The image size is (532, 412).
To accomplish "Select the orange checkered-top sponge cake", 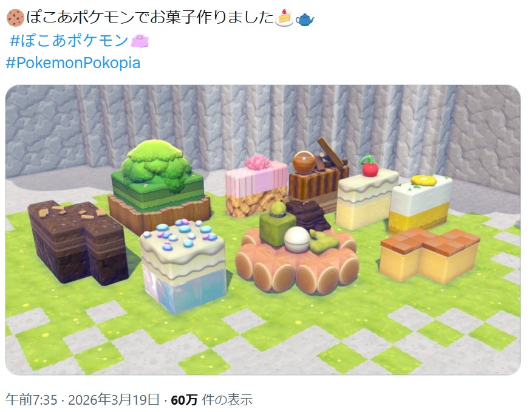I will (x=429, y=255).
